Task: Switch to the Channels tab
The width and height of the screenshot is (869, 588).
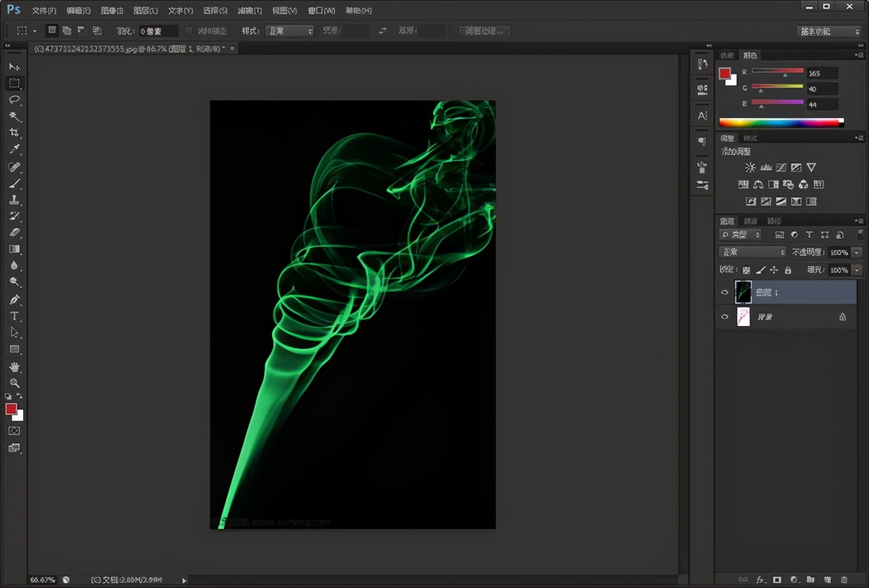Action: tap(750, 221)
